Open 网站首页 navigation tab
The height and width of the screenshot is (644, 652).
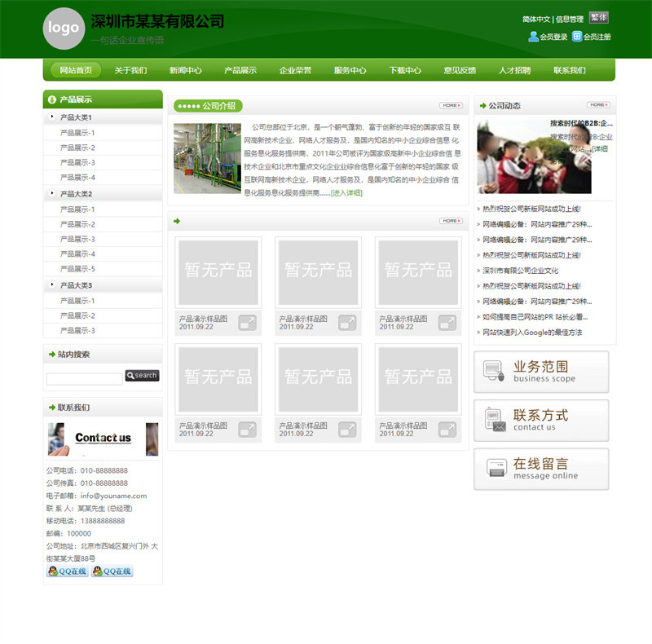[x=76, y=70]
